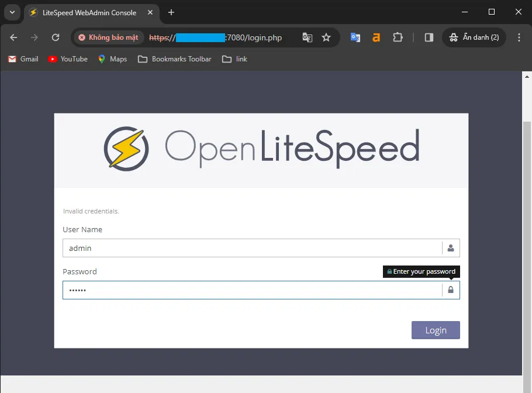532x393 pixels.
Task: Click the 'Password' label
Action: click(x=80, y=271)
